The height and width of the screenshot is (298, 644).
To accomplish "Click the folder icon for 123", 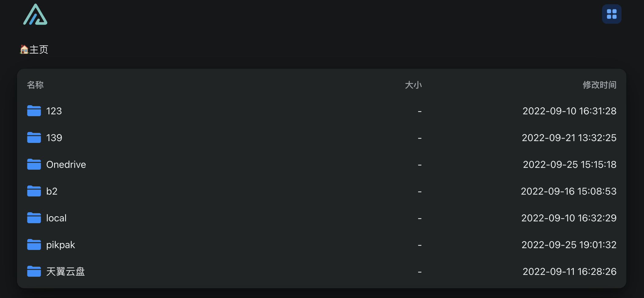I will click(34, 111).
